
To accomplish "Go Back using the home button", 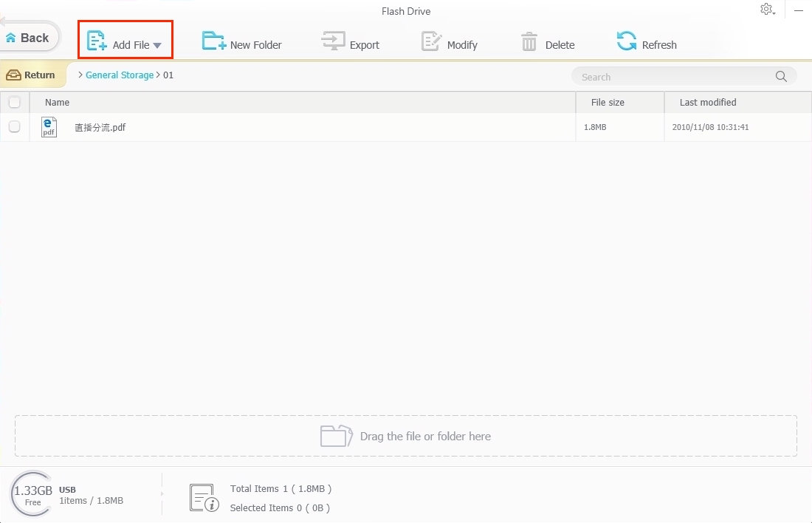I will point(29,38).
